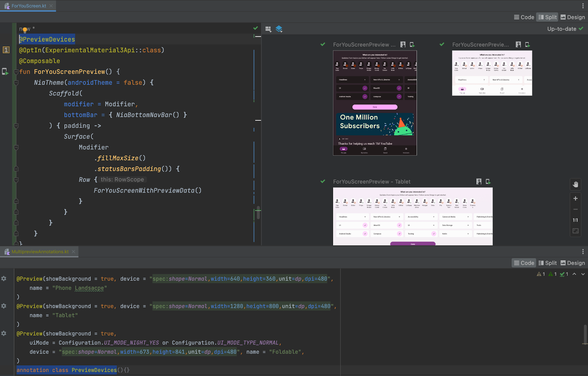588x376 pixels.
Task: Open the gear settings beside the Tablet preview annotation
Action: 4,306
